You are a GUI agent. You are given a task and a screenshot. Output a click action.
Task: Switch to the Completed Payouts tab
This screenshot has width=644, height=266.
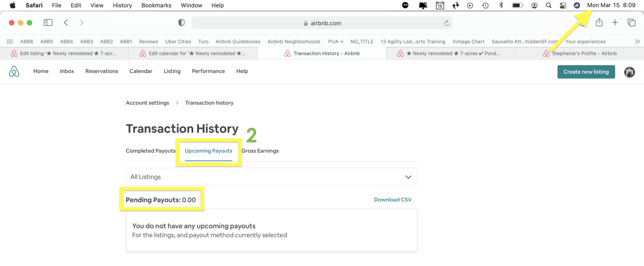[151, 151]
